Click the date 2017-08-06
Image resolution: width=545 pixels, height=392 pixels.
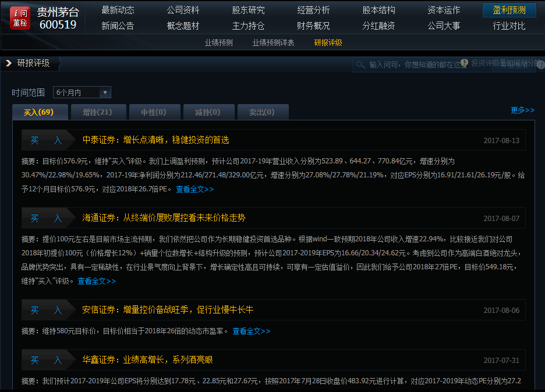(x=501, y=311)
